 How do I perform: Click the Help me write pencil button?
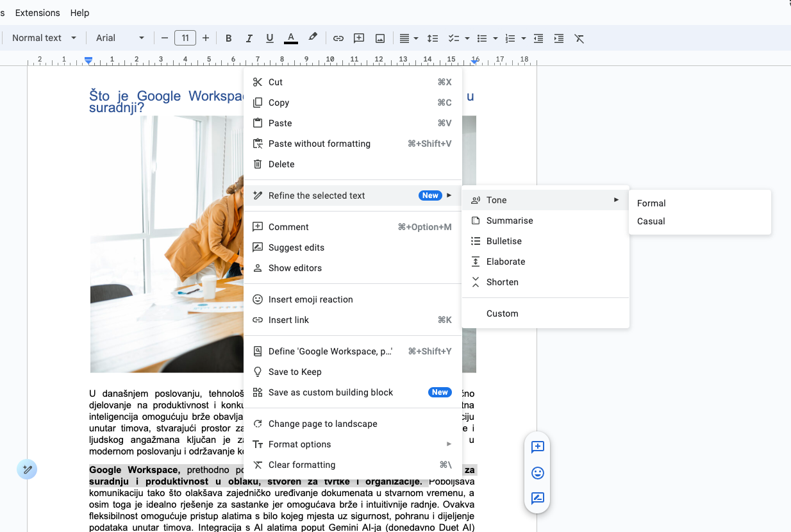click(27, 470)
